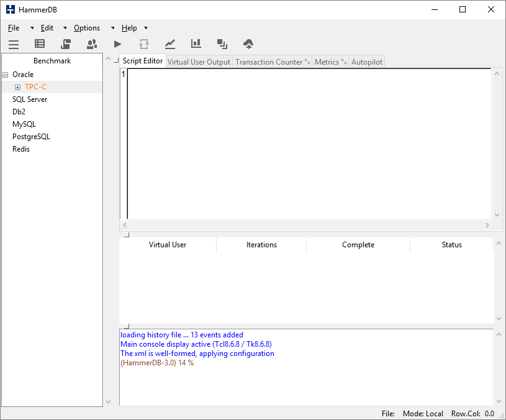The width and height of the screenshot is (506, 420).
Task: Click the autopilot stacked-squares toolbar icon
Action: (222, 44)
